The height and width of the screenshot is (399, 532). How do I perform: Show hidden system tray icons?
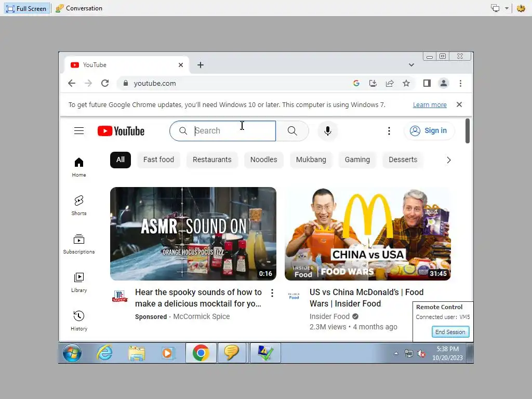[x=396, y=353]
